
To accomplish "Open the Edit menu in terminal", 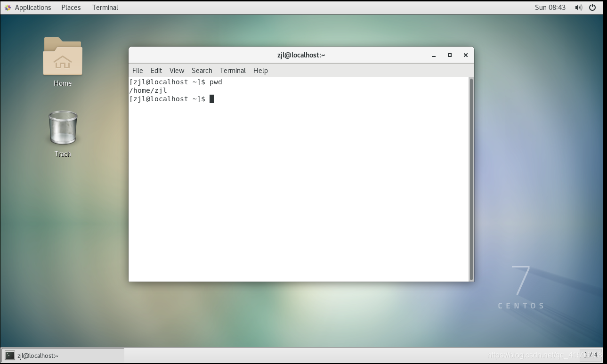I will coord(156,71).
